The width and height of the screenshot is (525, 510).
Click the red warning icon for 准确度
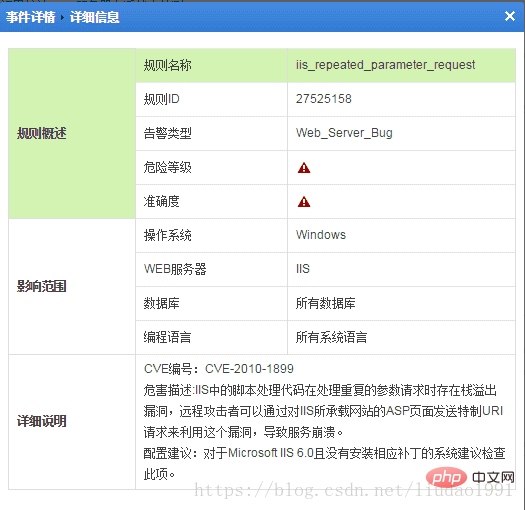[x=304, y=202]
